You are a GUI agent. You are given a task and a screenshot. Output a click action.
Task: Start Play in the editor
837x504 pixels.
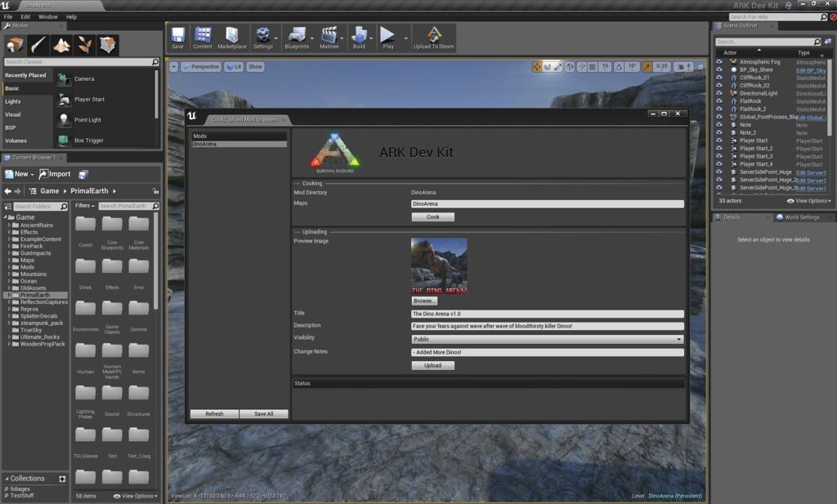click(x=387, y=38)
